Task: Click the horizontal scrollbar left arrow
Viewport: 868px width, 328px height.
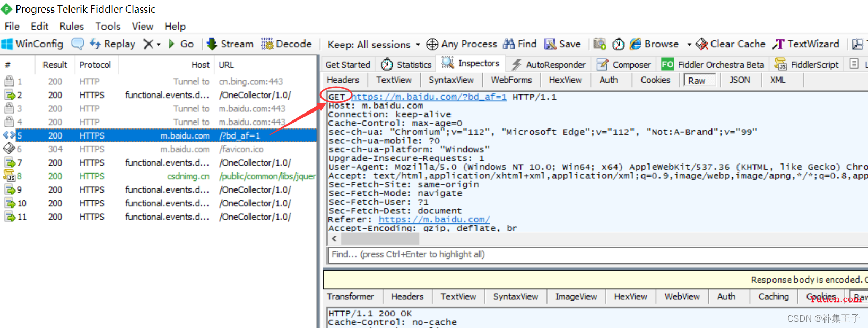Action: coord(334,239)
